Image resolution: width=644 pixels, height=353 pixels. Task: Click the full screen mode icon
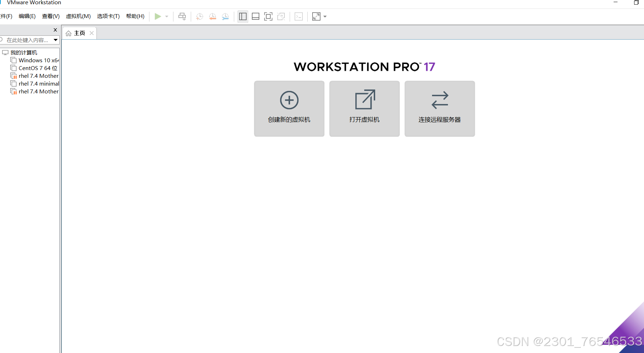tap(268, 16)
